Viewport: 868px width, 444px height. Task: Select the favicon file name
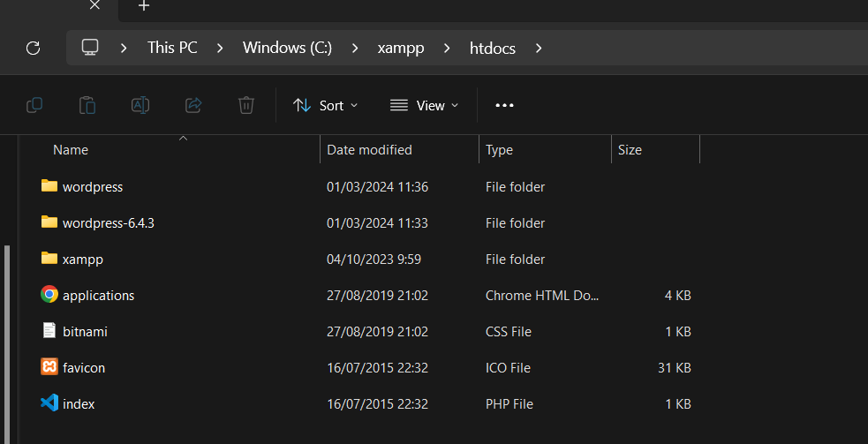[x=84, y=367]
